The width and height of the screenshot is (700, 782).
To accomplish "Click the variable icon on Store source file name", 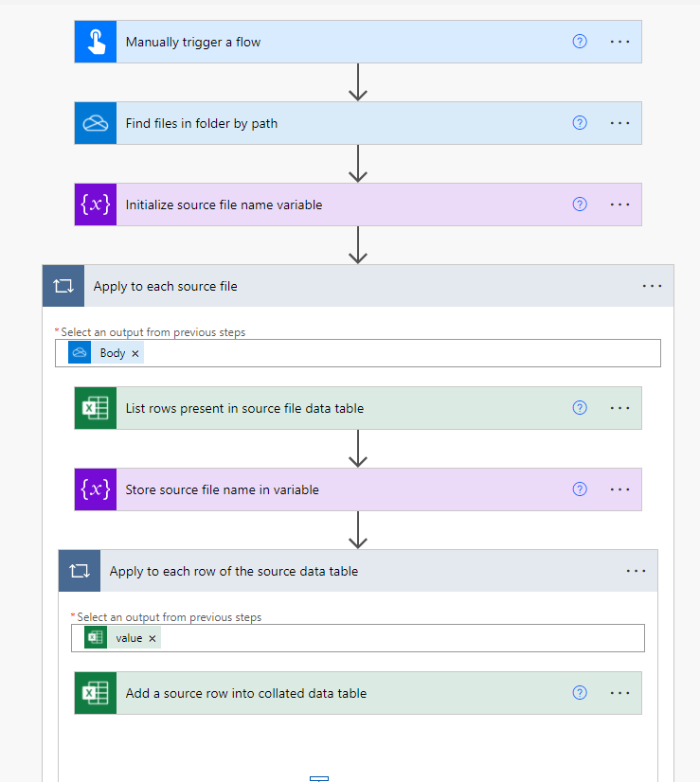I will 96,489.
